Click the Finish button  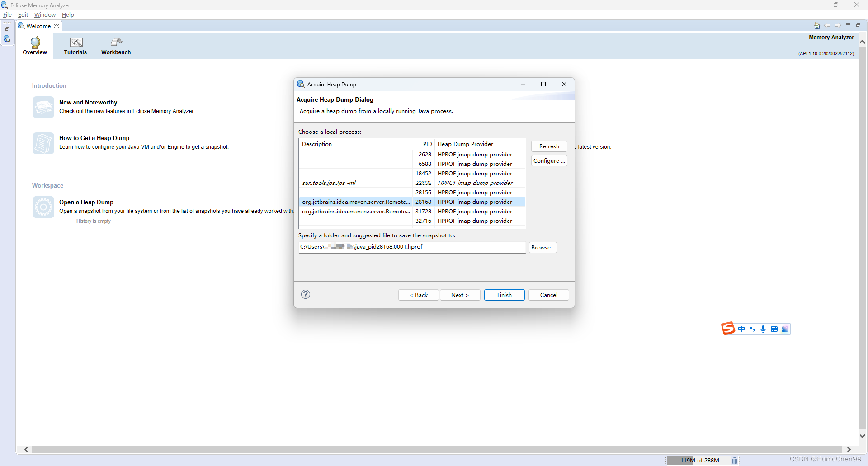tap(504, 295)
